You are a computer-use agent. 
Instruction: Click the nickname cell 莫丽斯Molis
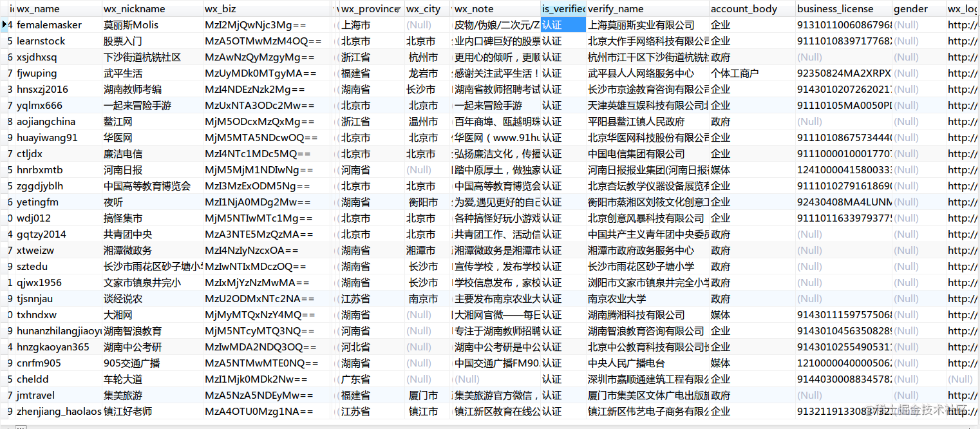(153, 25)
